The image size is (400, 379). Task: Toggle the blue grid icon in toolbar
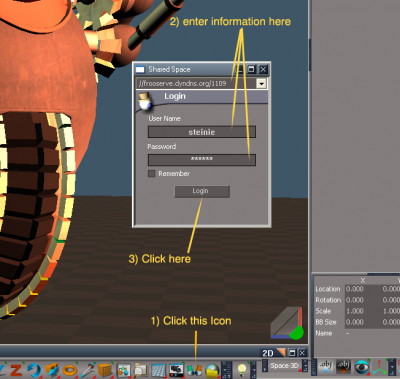pos(159,370)
